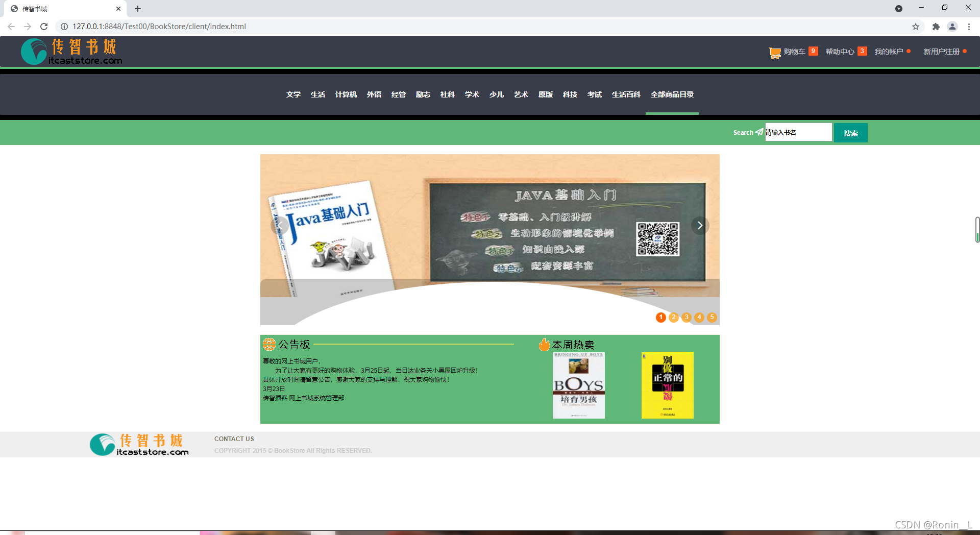Select the 计算机 category

346,94
